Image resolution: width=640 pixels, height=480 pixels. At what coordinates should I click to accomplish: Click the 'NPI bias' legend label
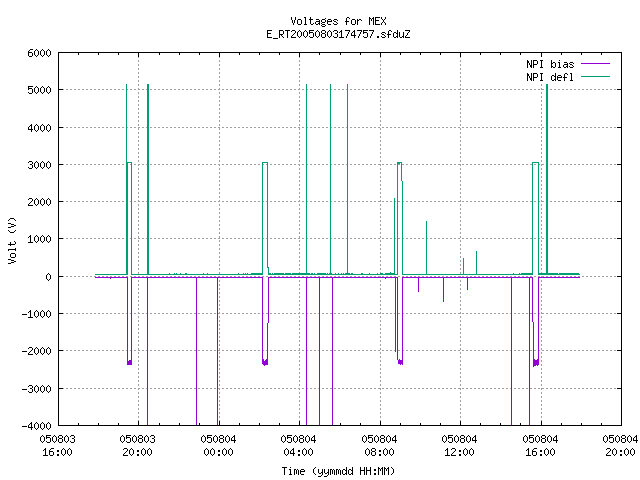point(550,64)
